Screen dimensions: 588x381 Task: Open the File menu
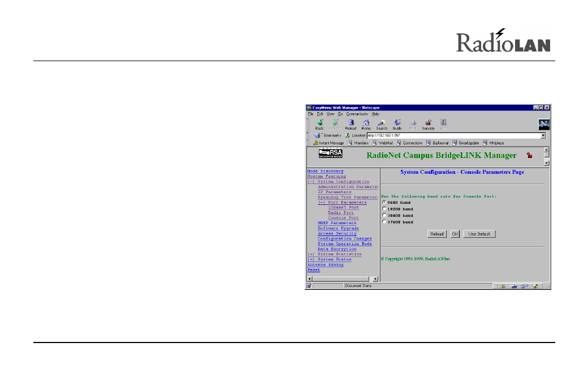[x=310, y=114]
